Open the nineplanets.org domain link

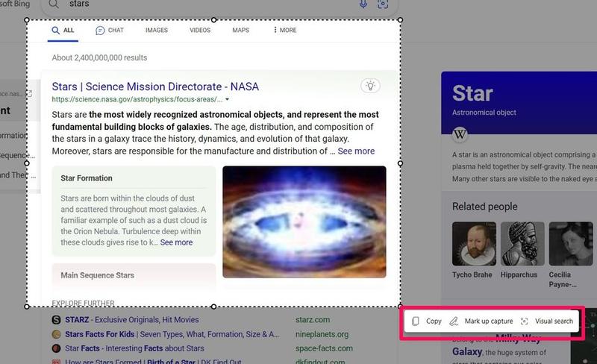tap(322, 334)
